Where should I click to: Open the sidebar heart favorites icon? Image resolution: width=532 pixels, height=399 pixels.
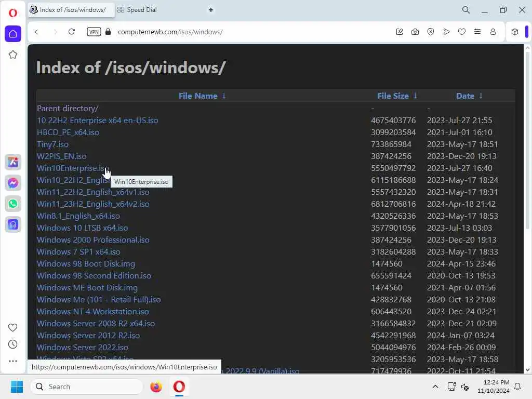coord(12,327)
